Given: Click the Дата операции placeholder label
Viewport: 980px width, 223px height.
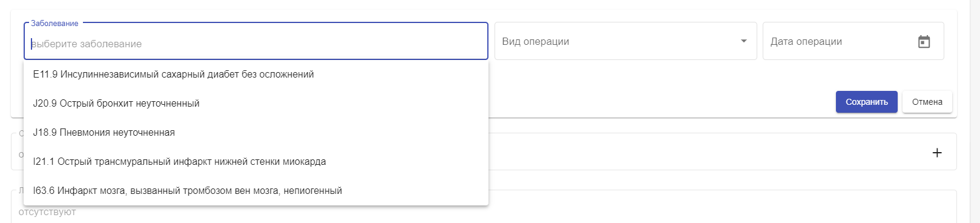Looking at the screenshot, I should click(806, 41).
